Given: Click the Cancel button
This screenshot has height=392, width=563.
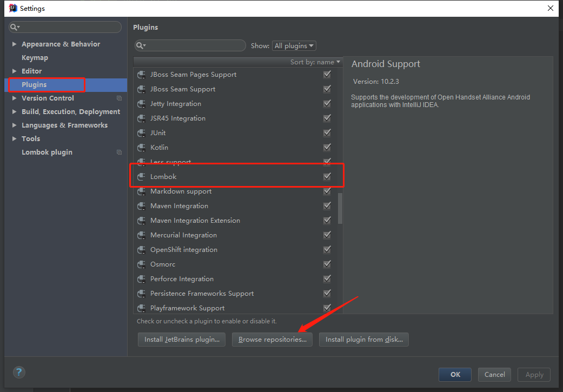Looking at the screenshot, I should tap(494, 374).
